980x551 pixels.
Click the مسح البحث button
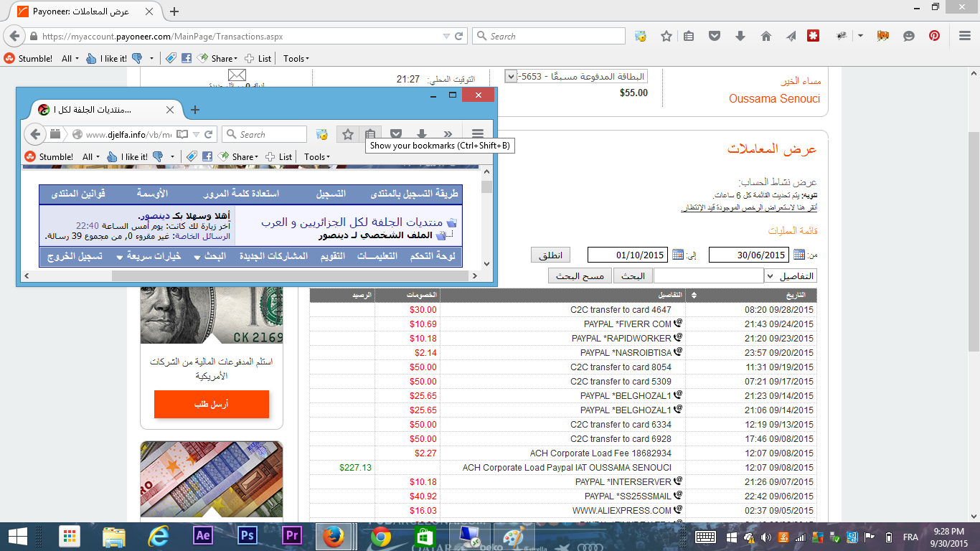click(x=580, y=276)
